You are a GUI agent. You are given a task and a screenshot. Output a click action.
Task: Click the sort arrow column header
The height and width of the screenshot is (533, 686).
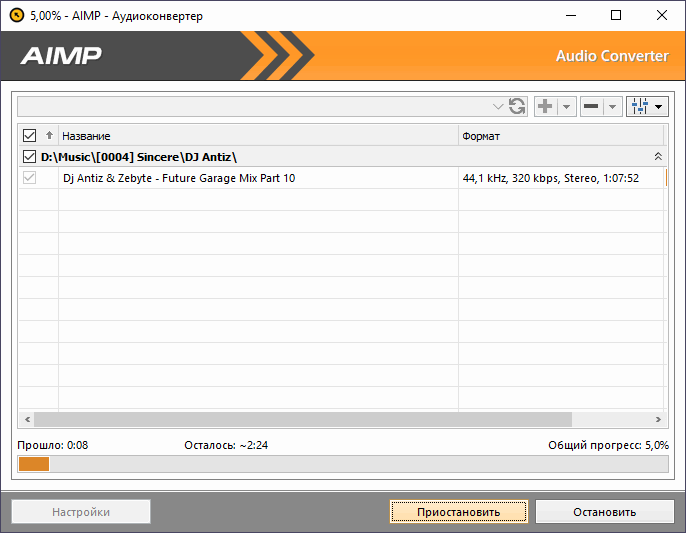pyautogui.click(x=49, y=136)
